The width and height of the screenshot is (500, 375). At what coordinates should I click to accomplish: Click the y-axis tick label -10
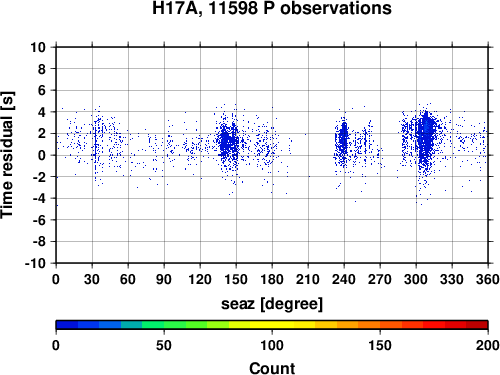35,263
